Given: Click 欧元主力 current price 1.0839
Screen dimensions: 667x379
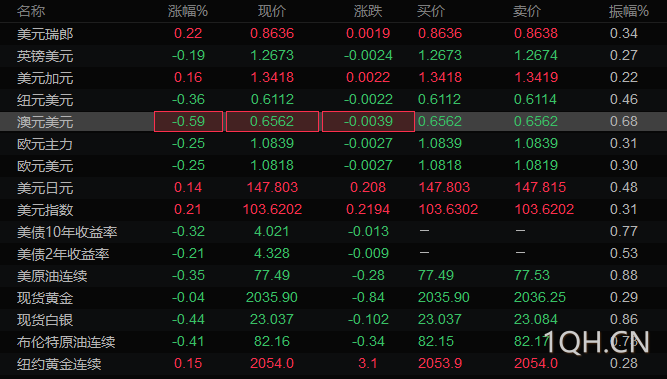Looking at the screenshot, I should point(272,143).
